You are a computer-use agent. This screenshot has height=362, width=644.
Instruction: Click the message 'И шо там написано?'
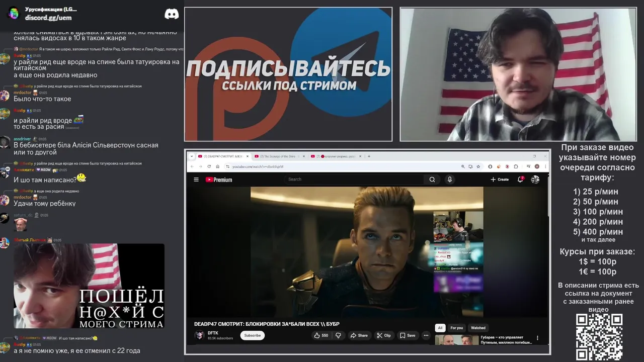(45, 179)
